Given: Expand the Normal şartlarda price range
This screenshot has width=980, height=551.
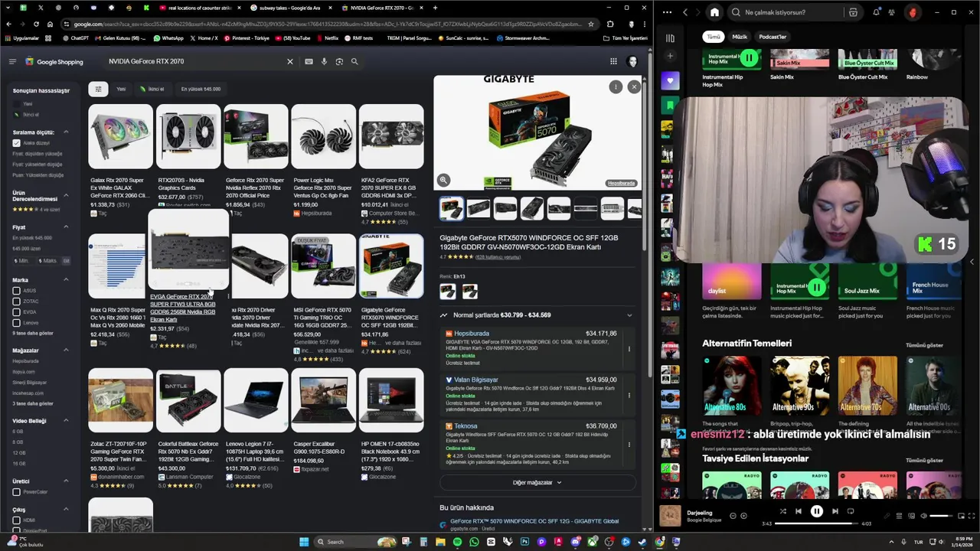Looking at the screenshot, I should (x=537, y=315).
